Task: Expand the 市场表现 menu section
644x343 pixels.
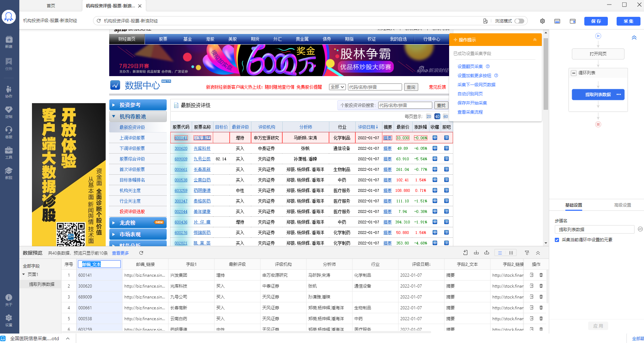Action: 138,234
